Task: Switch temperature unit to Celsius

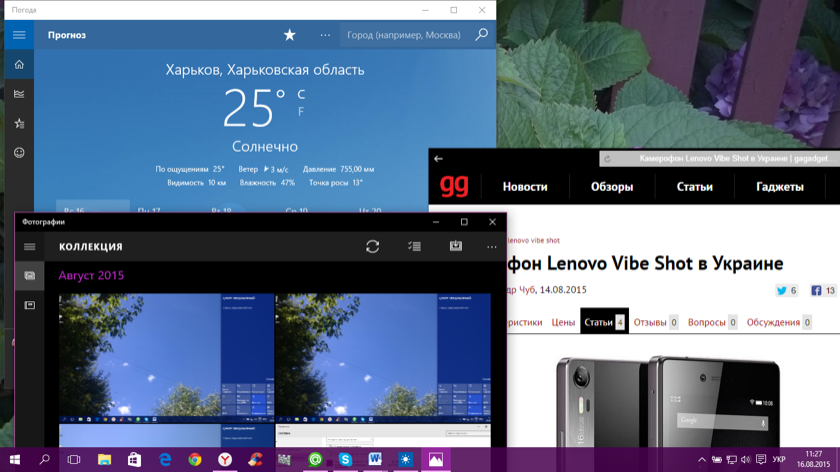Action: coord(301,95)
